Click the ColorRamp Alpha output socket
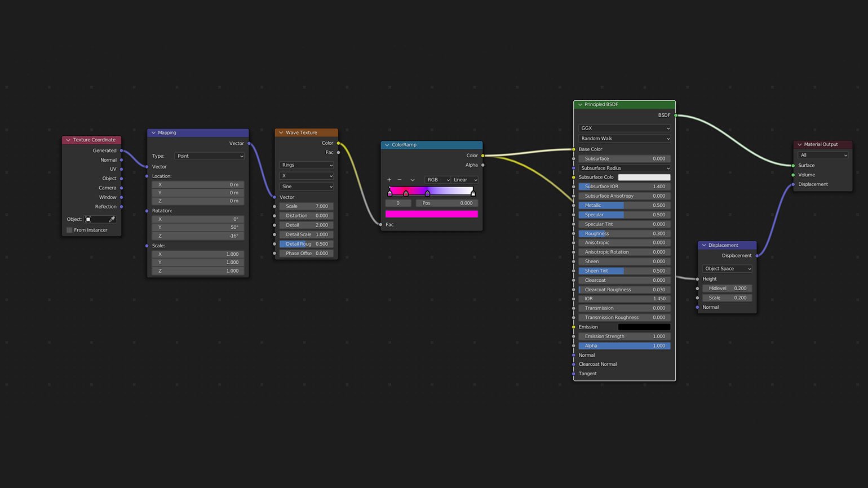Screen dimensions: 868x488 tap(483, 165)
